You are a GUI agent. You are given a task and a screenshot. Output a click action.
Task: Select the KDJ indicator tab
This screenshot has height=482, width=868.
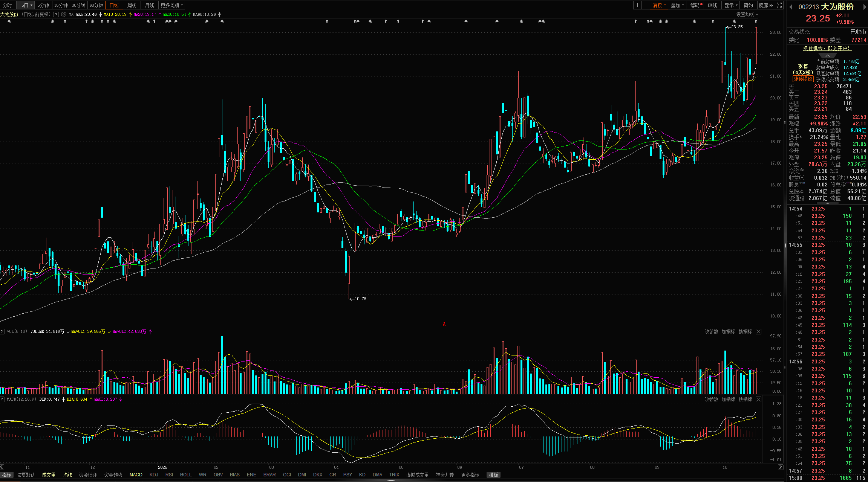tap(154, 475)
